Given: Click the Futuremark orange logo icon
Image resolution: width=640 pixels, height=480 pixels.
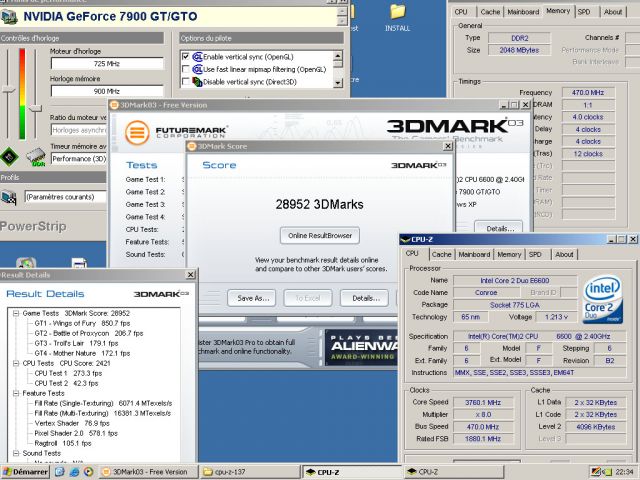Looking at the screenshot, I should click(137, 133).
